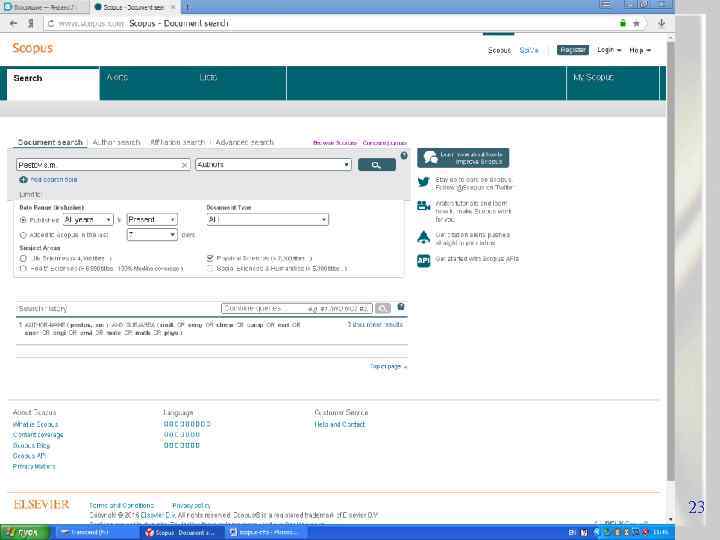Viewport: 720px width, 540px height.
Task: Switch to the first browser tab
Action: click(x=45, y=7)
